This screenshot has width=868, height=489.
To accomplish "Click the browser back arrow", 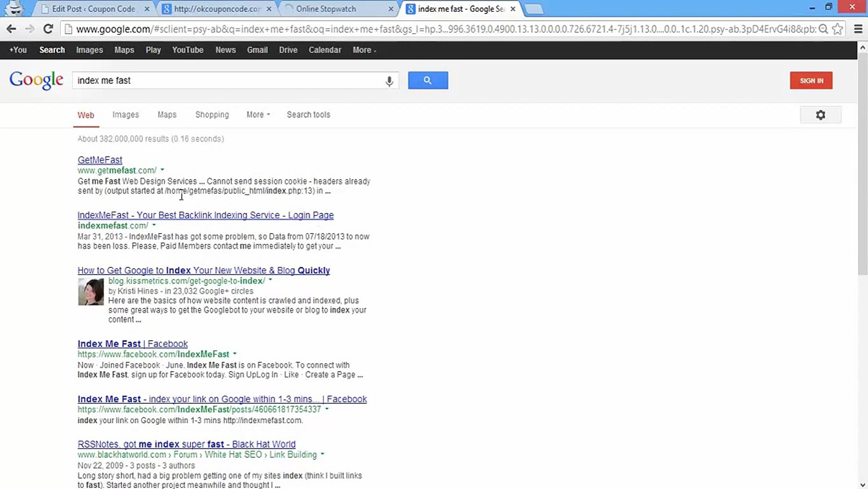I will coord(11,29).
